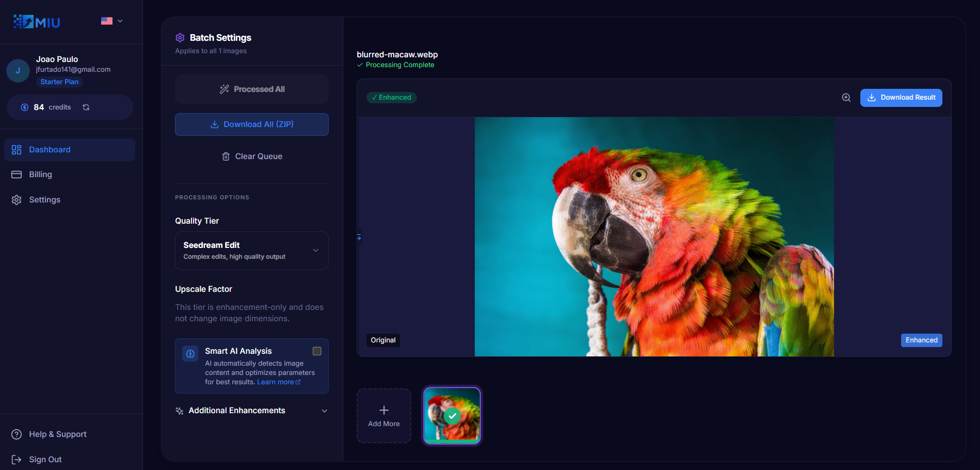Click the Sign Out icon

(x=16, y=459)
